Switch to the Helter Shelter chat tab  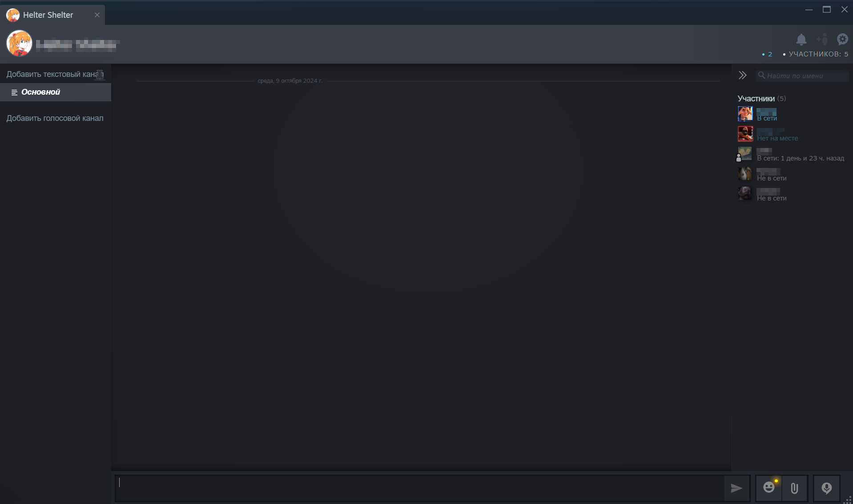pyautogui.click(x=48, y=15)
